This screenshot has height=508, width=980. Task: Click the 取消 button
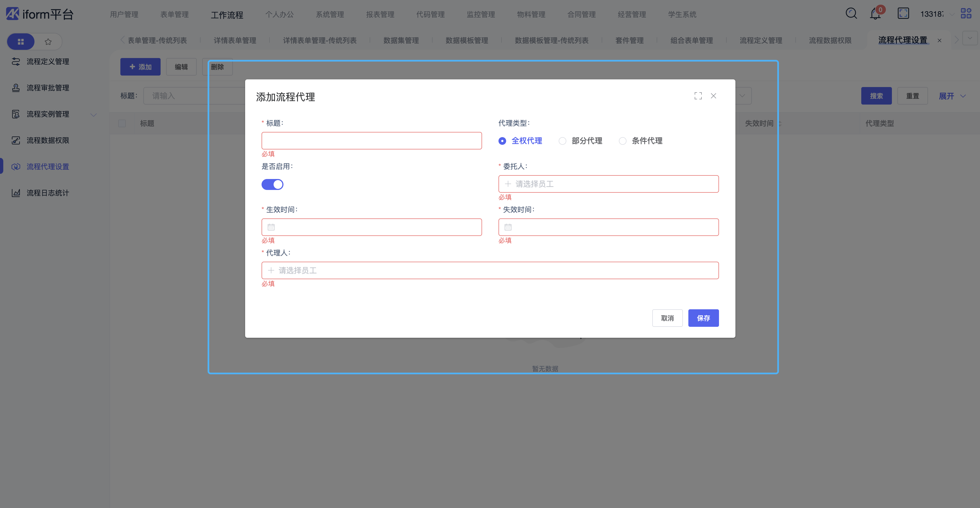(667, 318)
